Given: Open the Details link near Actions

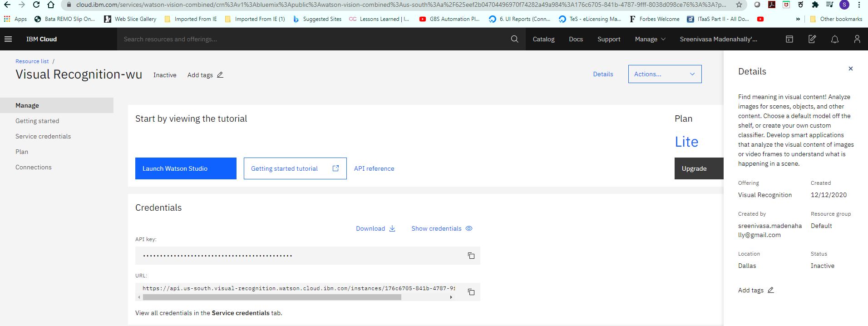Looking at the screenshot, I should (603, 74).
